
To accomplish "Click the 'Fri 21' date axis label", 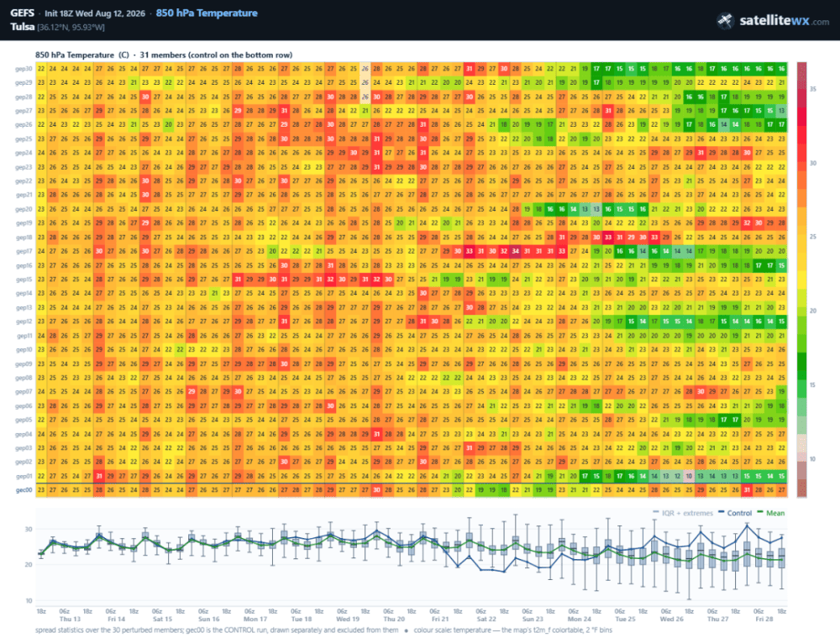I will tap(440, 619).
